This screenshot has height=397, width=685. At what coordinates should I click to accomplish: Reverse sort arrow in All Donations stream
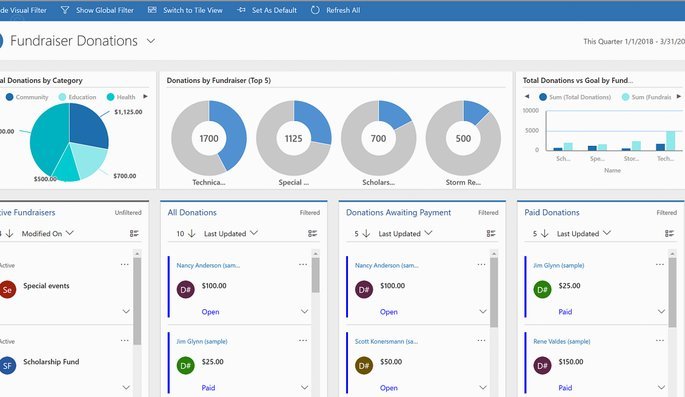[191, 234]
